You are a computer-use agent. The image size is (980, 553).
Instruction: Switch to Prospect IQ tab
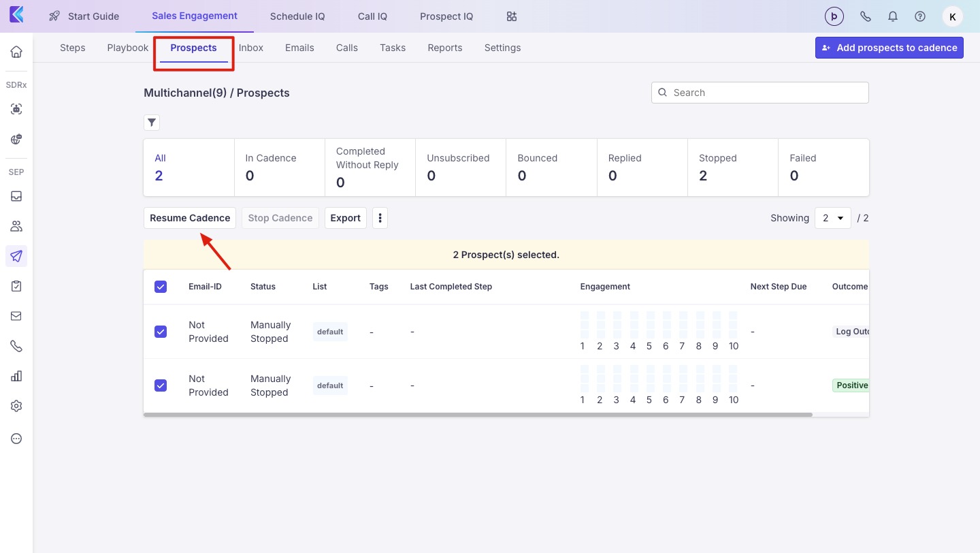pyautogui.click(x=446, y=16)
